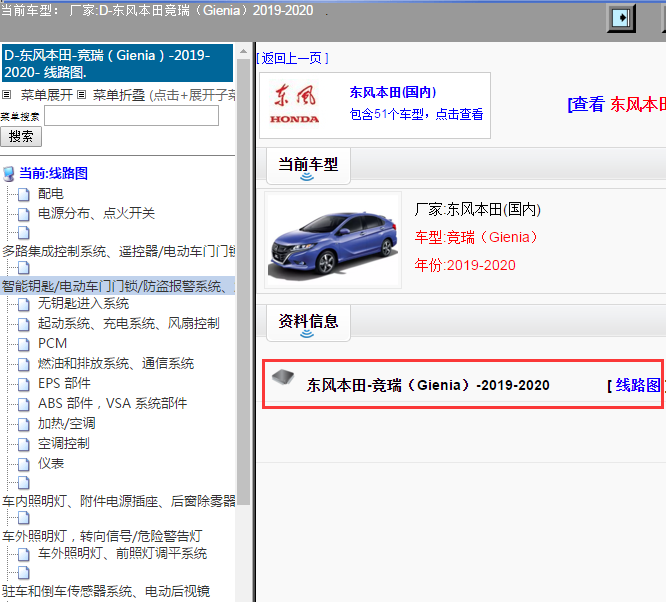Click the page icon beside 无钥匙进入系统

click(x=24, y=304)
